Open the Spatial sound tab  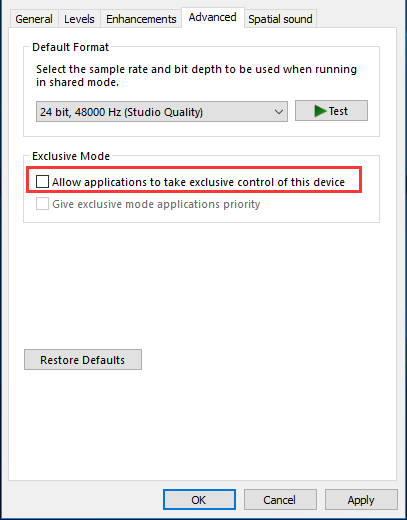(280, 19)
